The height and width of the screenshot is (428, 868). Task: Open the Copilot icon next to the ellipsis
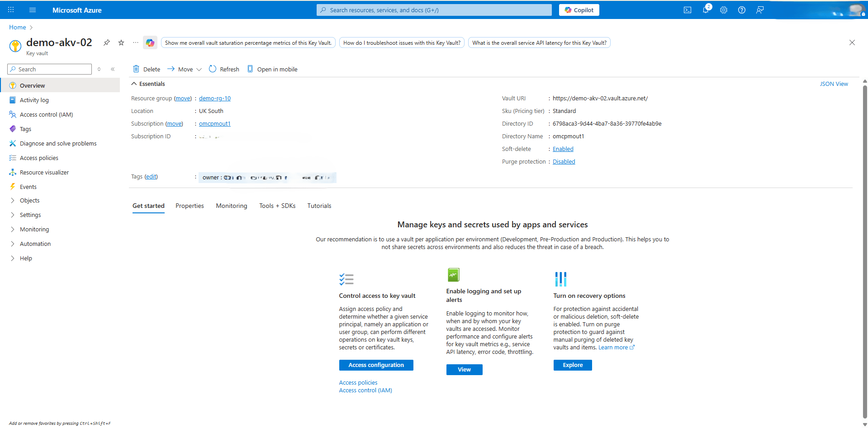(150, 42)
